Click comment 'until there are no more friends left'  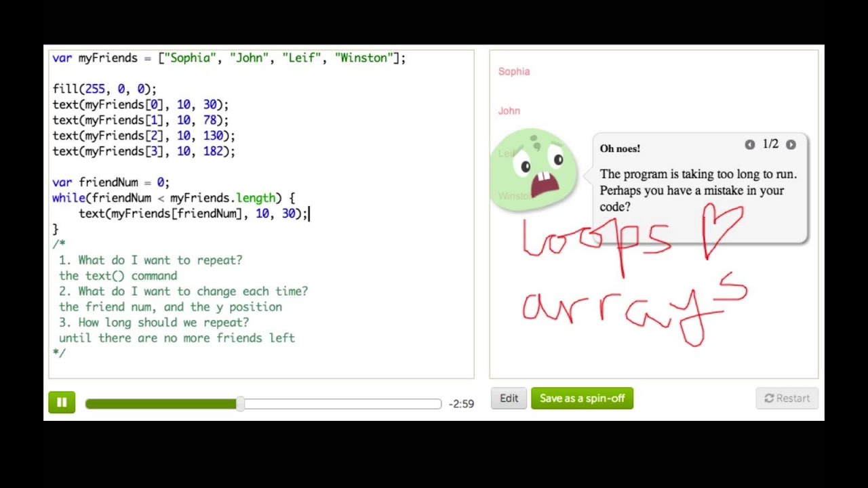(x=177, y=338)
